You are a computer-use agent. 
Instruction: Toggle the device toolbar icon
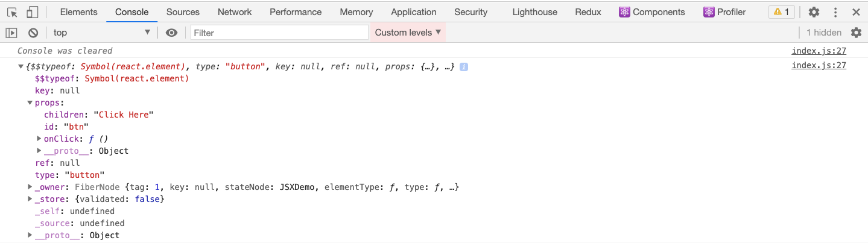[x=33, y=12]
